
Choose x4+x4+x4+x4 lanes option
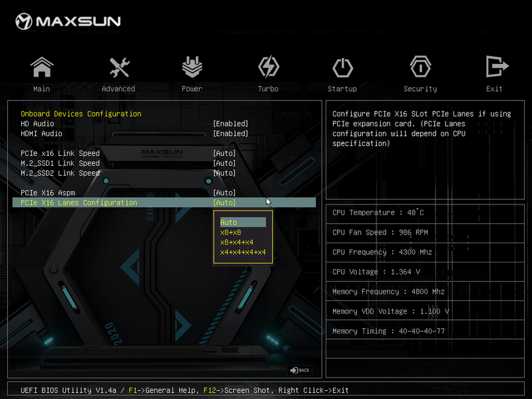coord(243,252)
